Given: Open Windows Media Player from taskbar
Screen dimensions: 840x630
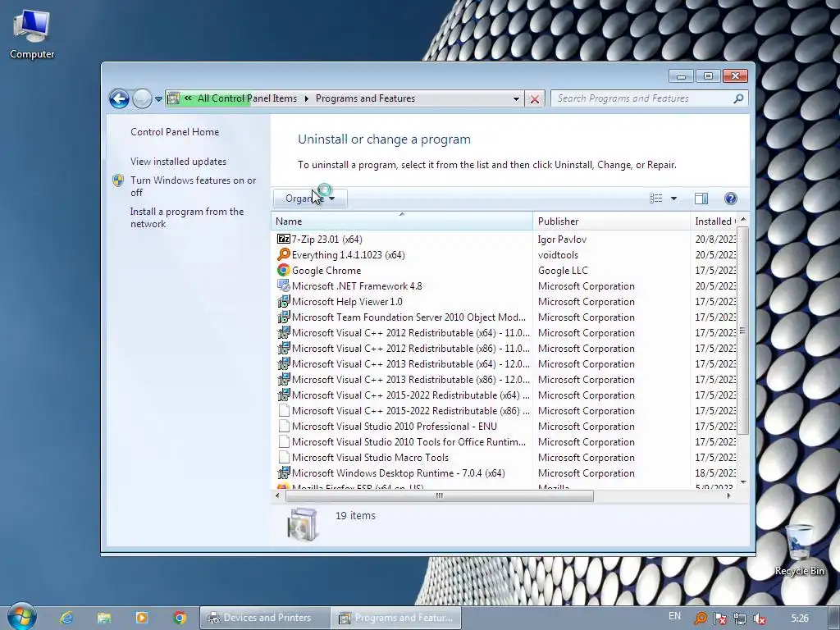Looking at the screenshot, I should pyautogui.click(x=142, y=618).
